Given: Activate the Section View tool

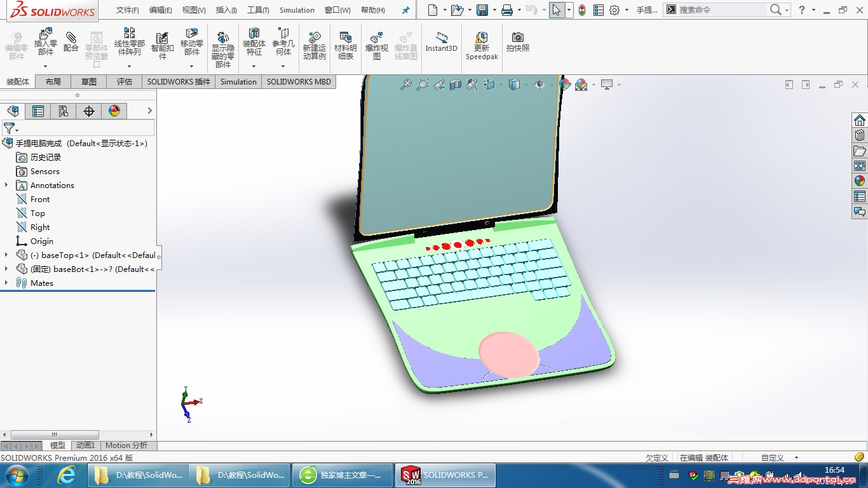Looking at the screenshot, I should coord(456,85).
